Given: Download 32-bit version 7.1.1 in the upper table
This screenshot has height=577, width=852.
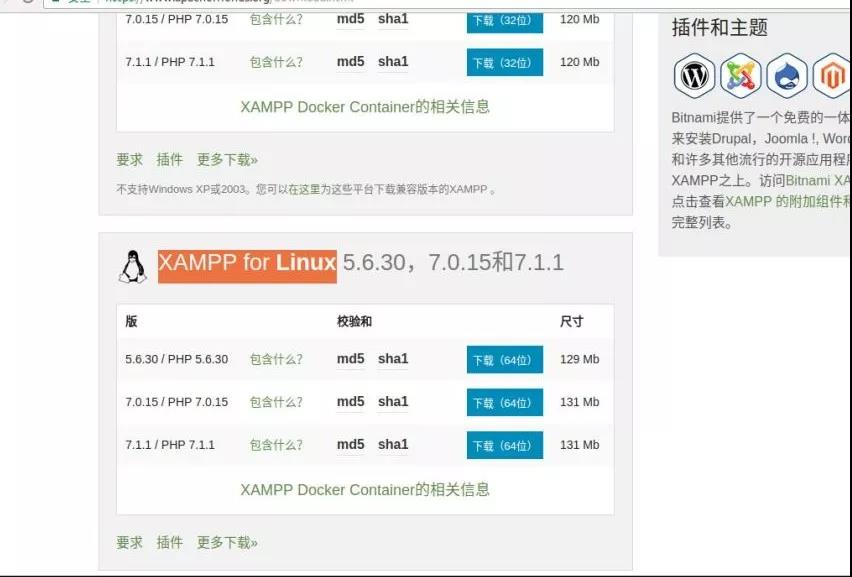Looking at the screenshot, I should click(505, 62).
